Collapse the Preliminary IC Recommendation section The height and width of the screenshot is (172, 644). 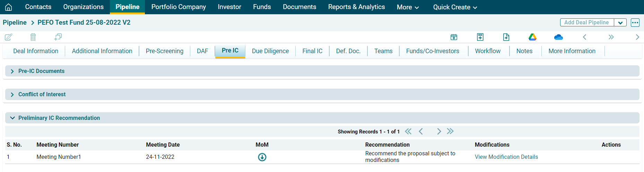pos(12,118)
